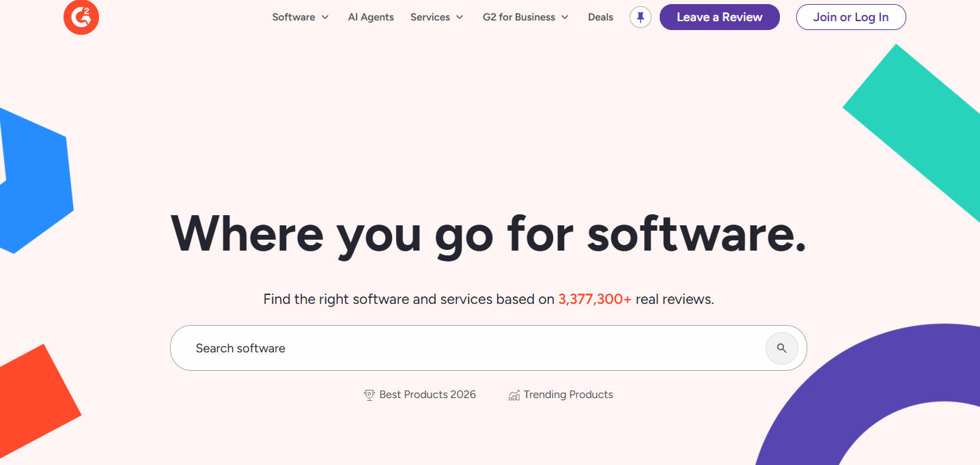
Task: Click the 3,377,300+ reviews count text
Action: coord(595,299)
